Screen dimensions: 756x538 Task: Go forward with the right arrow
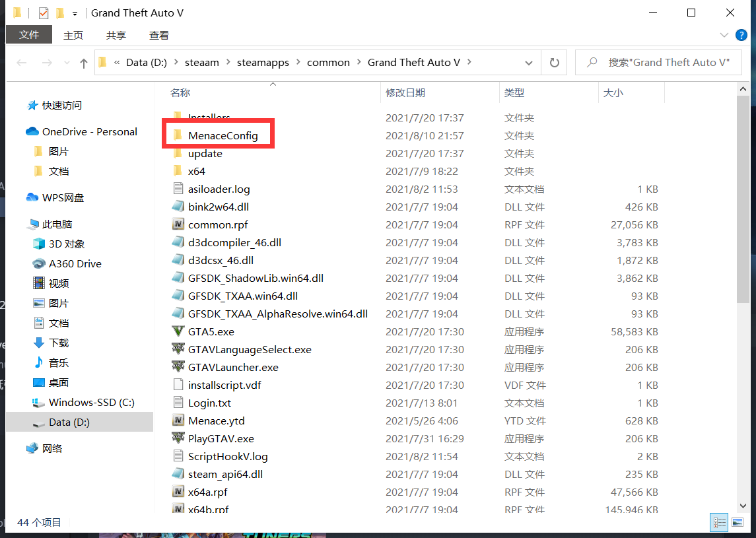[47, 63]
